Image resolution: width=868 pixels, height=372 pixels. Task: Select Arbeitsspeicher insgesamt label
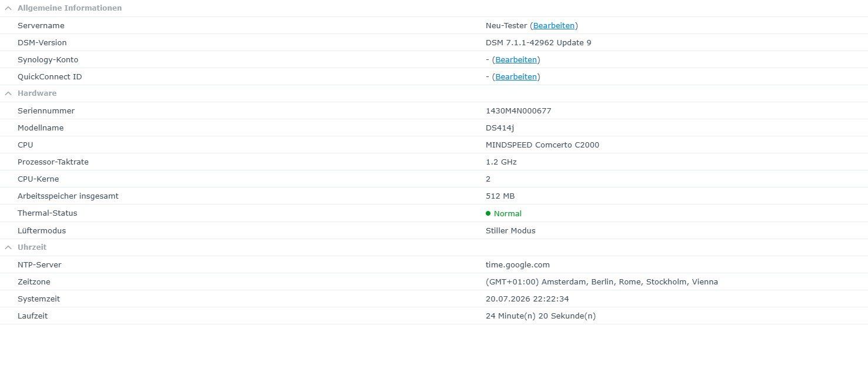pyautogui.click(x=68, y=196)
